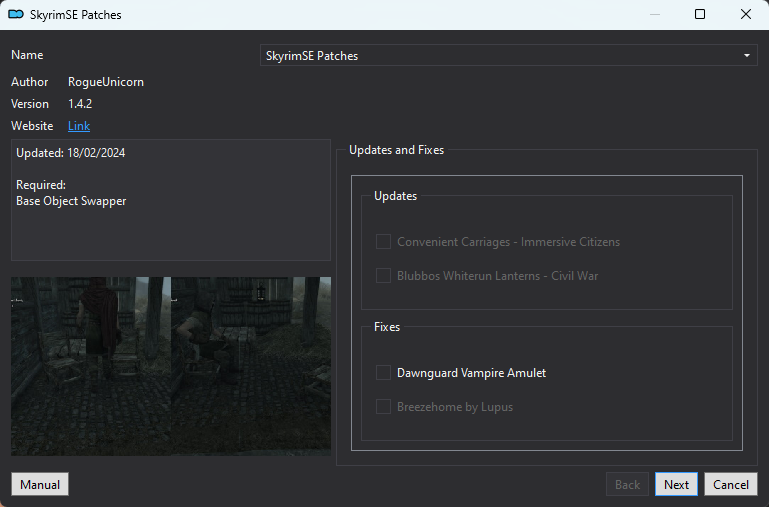
Task: Click the Fixes group label
Action: [387, 327]
